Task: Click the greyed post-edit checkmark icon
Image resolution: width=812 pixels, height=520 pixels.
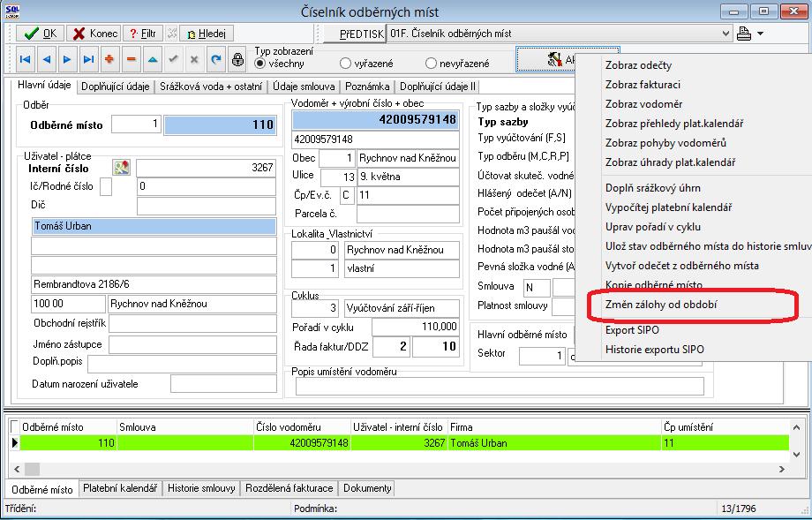Action: [173, 59]
